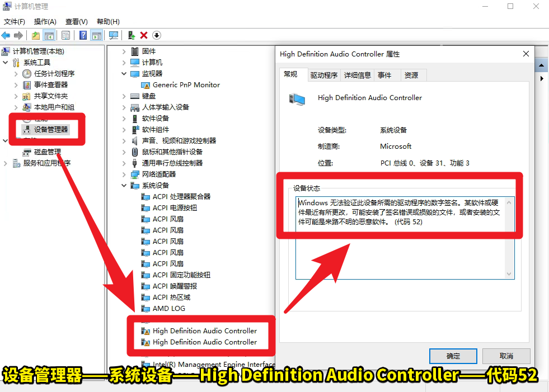Toggle the action pane toolbar icon
The height and width of the screenshot is (392, 549).
pos(97,35)
